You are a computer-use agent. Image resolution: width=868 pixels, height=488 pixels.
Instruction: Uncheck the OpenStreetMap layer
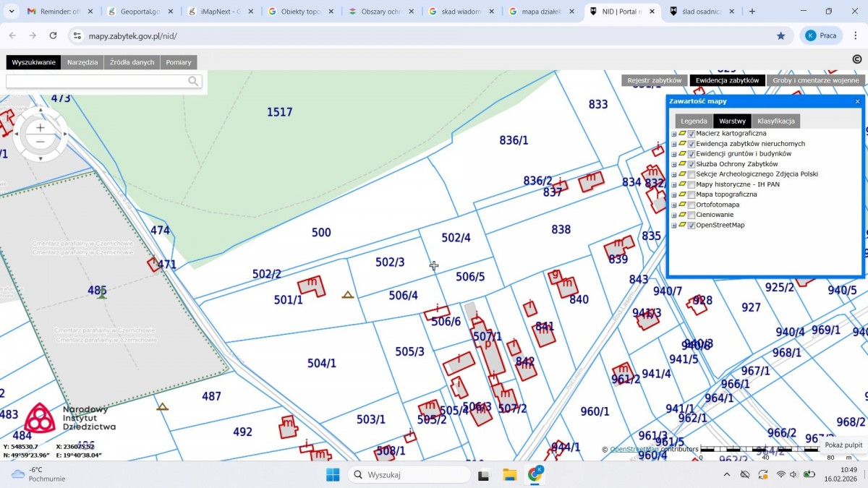(692, 226)
